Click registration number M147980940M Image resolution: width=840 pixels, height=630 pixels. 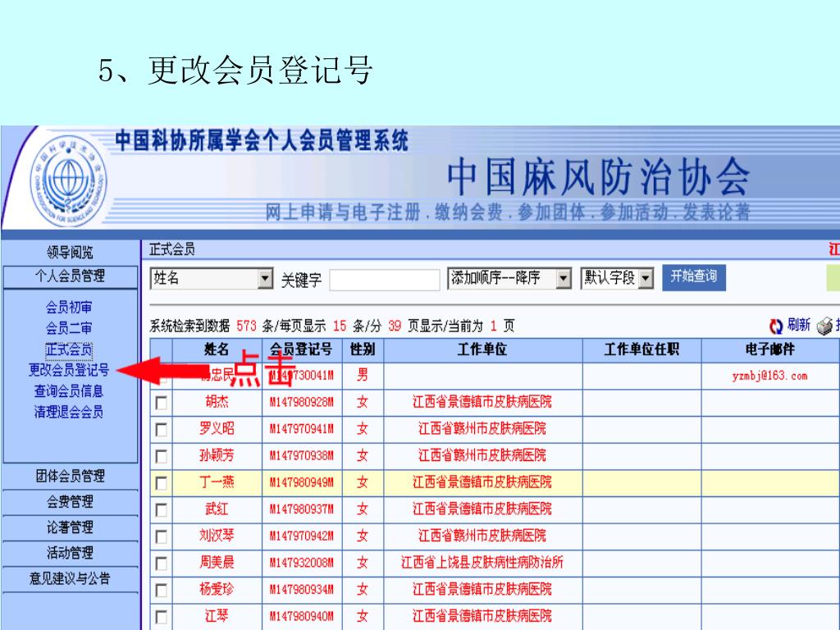click(302, 617)
